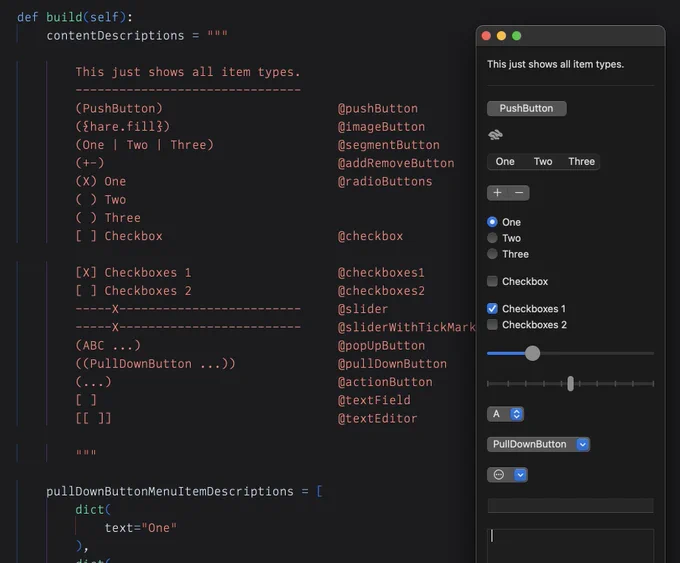
Task: Click the @checkboxes1 code text
Action: (x=381, y=272)
